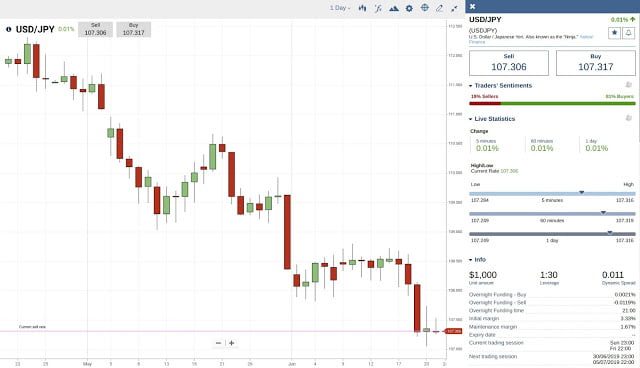Click the large Sell 107.306 button
The width and height of the screenshot is (640, 368).
(509, 63)
